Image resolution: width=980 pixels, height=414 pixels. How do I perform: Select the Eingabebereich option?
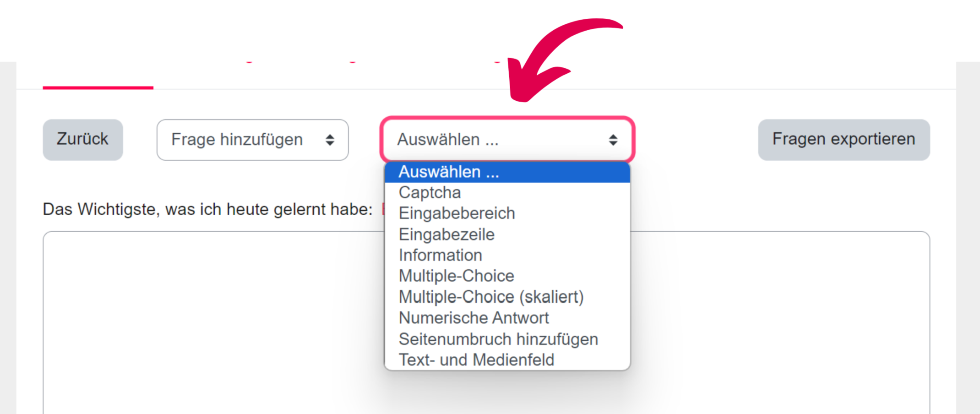(457, 213)
